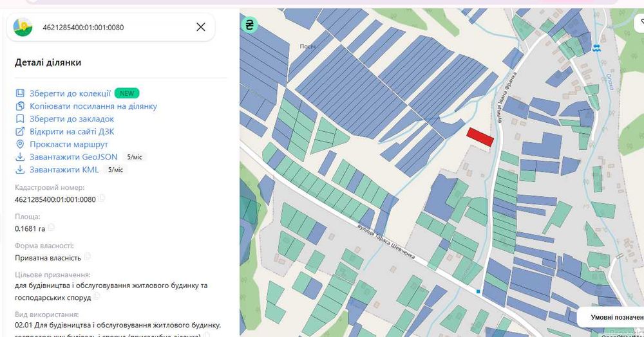
Task: Click 'Прокласти маршрут' route link
Action: (69, 144)
